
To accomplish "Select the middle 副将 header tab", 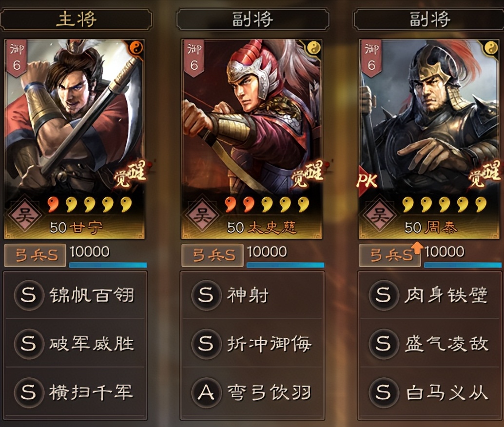I will (x=252, y=19).
